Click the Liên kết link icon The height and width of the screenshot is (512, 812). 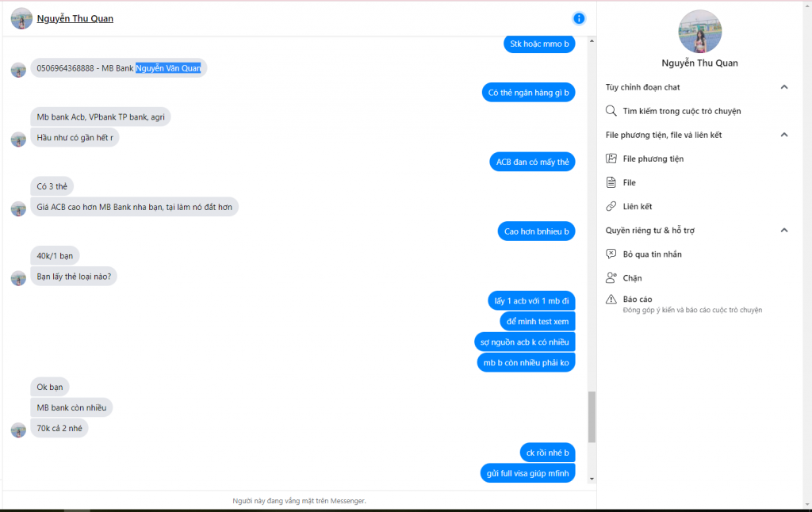tap(611, 206)
